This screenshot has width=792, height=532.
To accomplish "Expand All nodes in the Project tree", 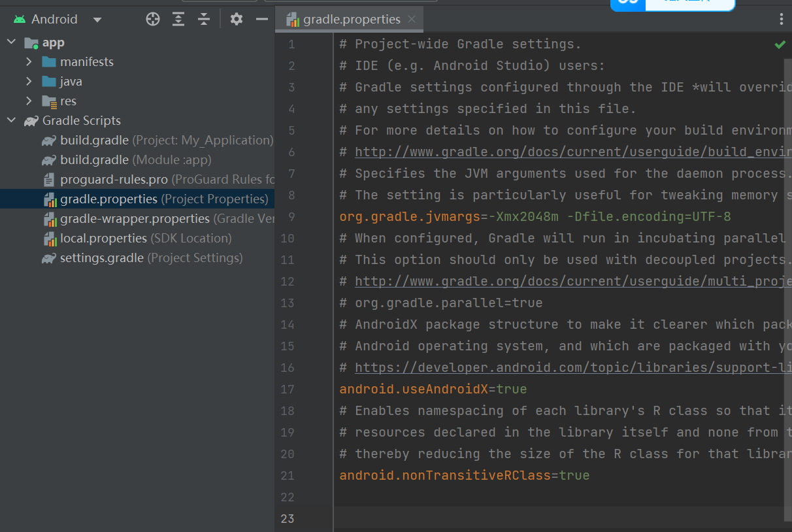I will [178, 19].
